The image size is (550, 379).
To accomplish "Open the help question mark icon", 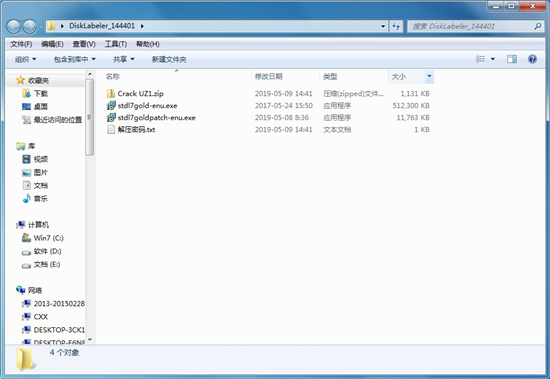I will click(532, 59).
